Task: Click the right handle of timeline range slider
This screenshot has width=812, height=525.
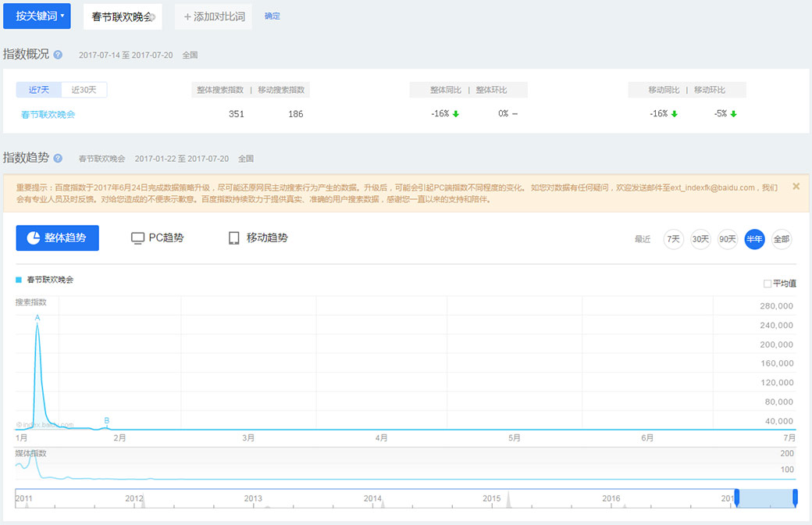Action: click(x=795, y=498)
